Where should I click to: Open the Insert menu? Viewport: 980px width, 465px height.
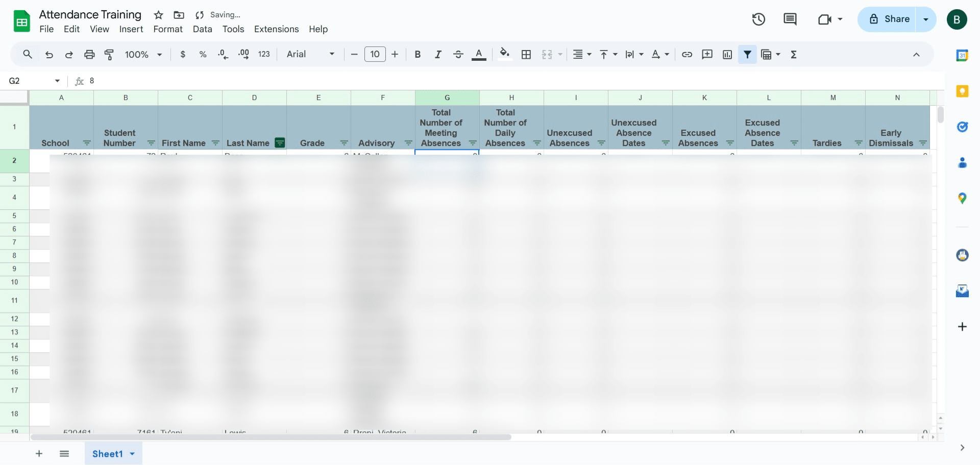(131, 29)
